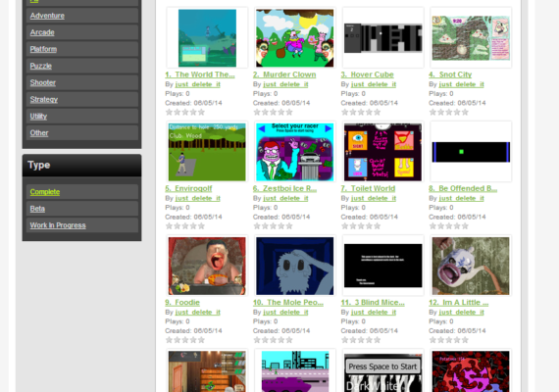Open the '6. Zestboi Ice R...' title link
The height and width of the screenshot is (392, 559).
284,188
